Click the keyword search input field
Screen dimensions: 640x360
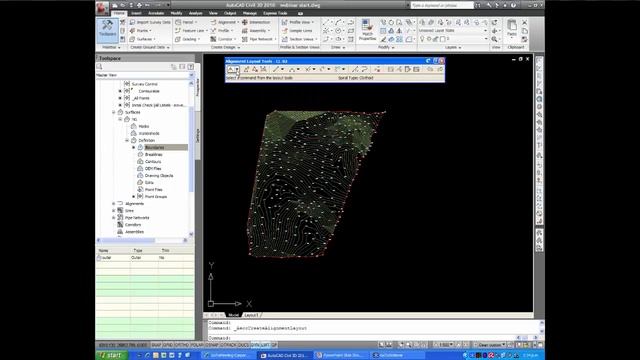442,5
